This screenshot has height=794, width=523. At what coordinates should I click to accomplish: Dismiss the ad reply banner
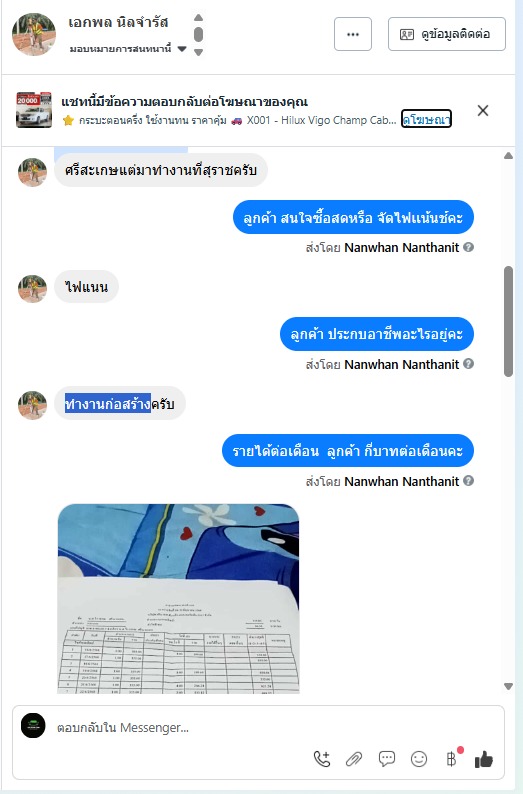[x=483, y=110]
